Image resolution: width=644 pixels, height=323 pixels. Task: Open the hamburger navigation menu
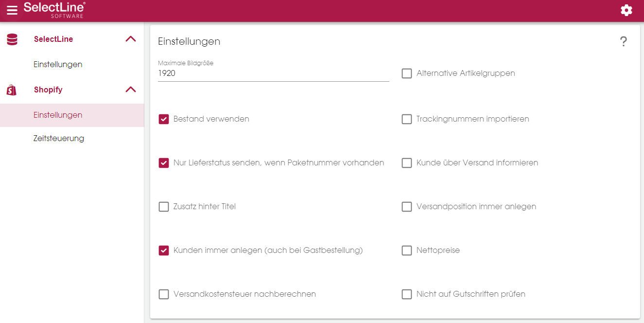tap(12, 10)
